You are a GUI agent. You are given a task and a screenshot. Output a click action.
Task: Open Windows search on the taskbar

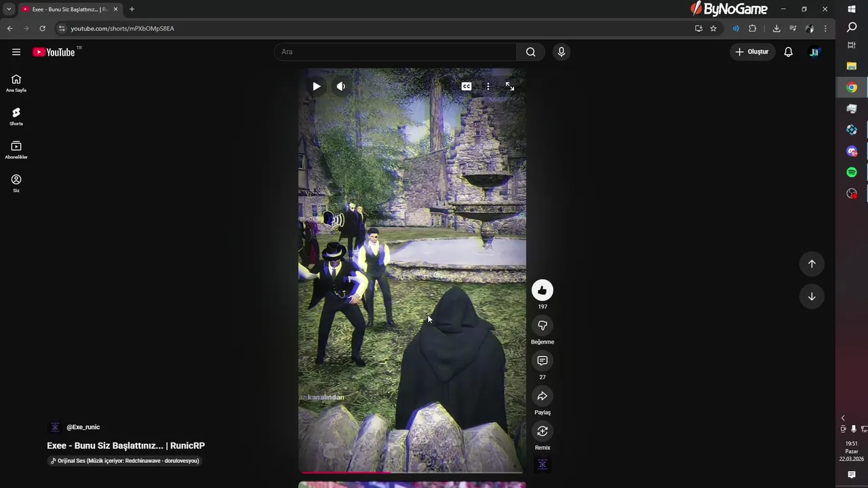[x=852, y=27]
